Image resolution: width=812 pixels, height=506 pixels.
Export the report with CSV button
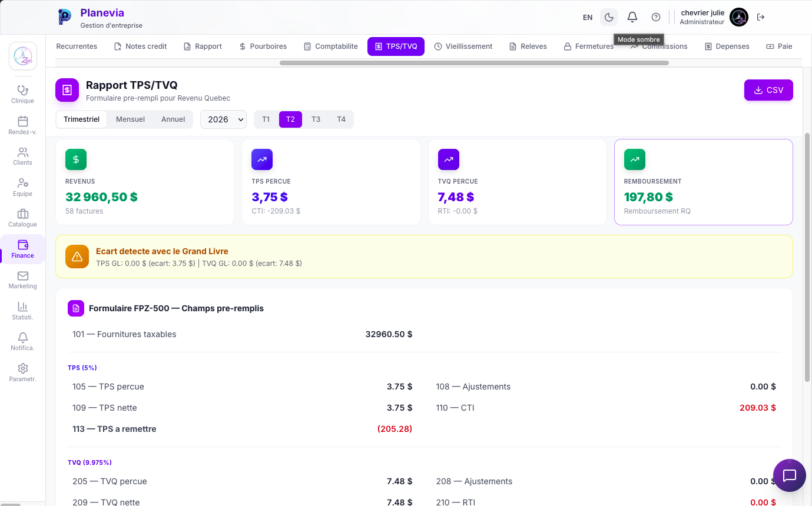768,90
